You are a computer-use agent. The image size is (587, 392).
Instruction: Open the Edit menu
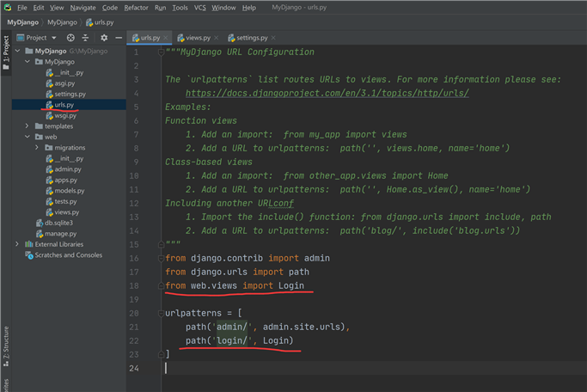pyautogui.click(x=38, y=8)
